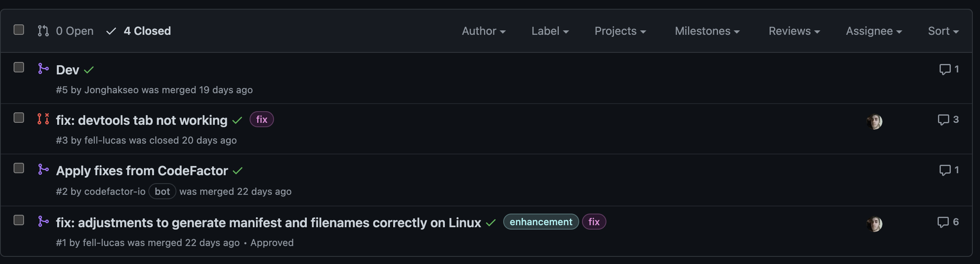Click the green check status next to Dev
Screen dimensions: 980x264
point(89,70)
